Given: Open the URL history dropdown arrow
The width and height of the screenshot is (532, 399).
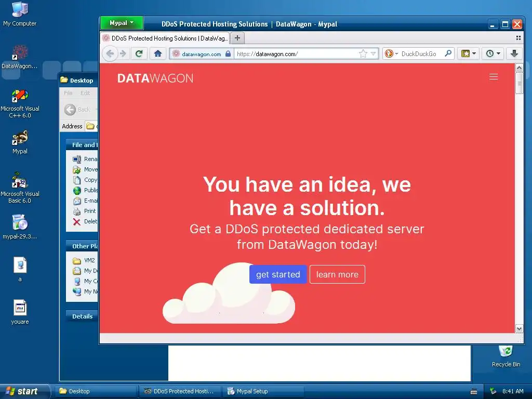Looking at the screenshot, I should click(x=373, y=54).
